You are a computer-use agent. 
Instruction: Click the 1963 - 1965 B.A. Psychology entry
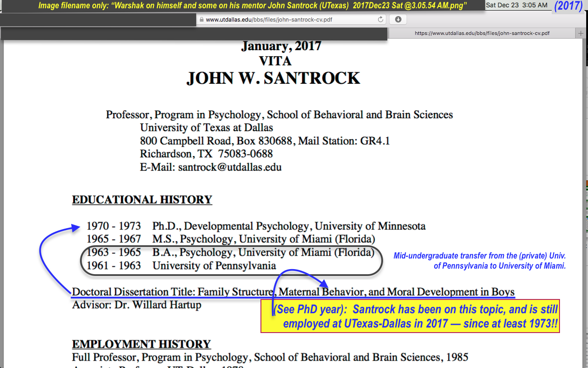click(x=230, y=252)
